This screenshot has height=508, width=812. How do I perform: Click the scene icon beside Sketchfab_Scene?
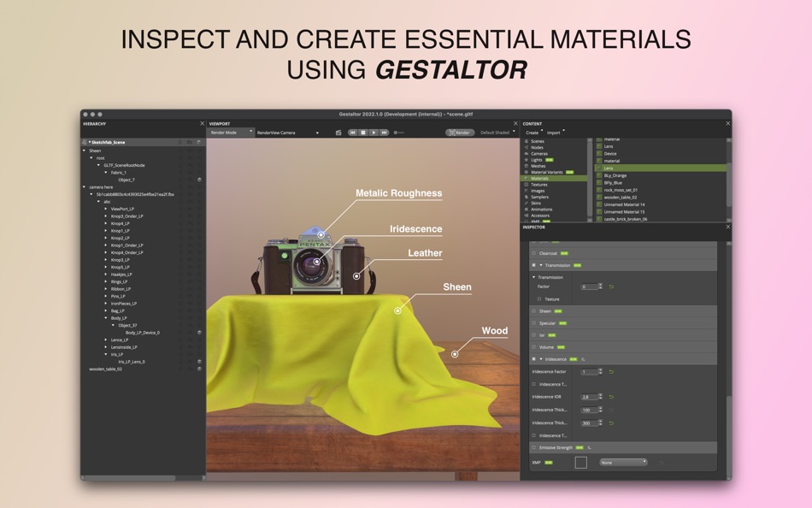pos(85,142)
